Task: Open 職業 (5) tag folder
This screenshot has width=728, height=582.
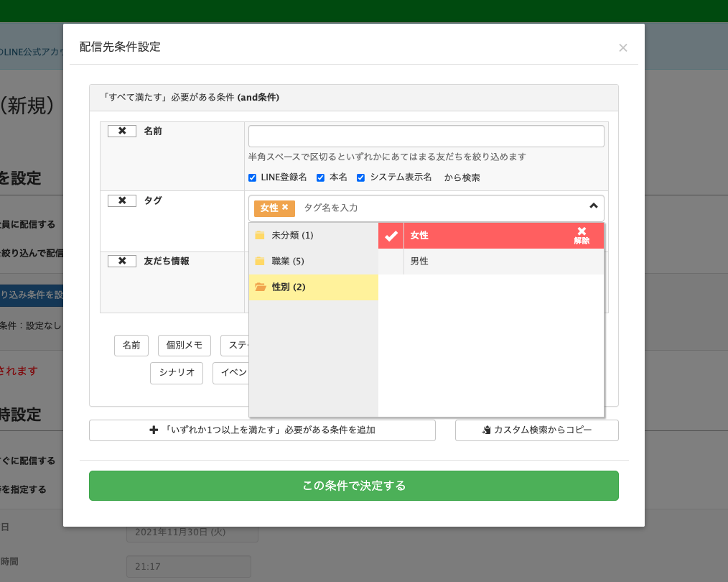Action: pyautogui.click(x=314, y=261)
